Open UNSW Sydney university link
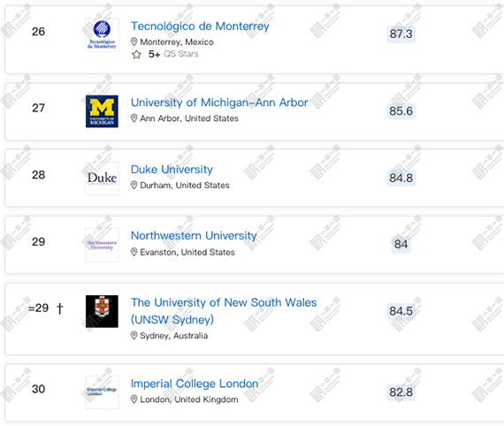The width and height of the screenshot is (504, 426). 224,311
